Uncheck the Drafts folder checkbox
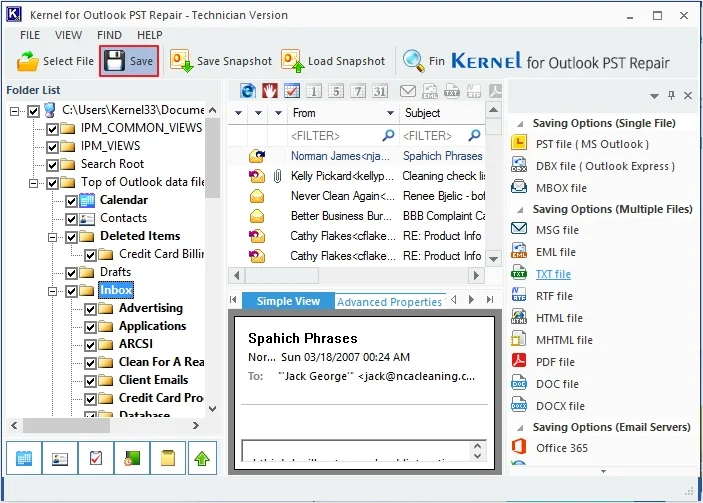Screen dimensions: 703x503 point(71,273)
